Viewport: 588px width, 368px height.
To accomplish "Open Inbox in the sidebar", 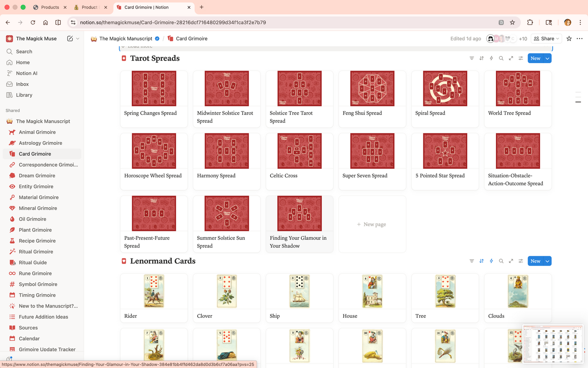I will point(42,84).
